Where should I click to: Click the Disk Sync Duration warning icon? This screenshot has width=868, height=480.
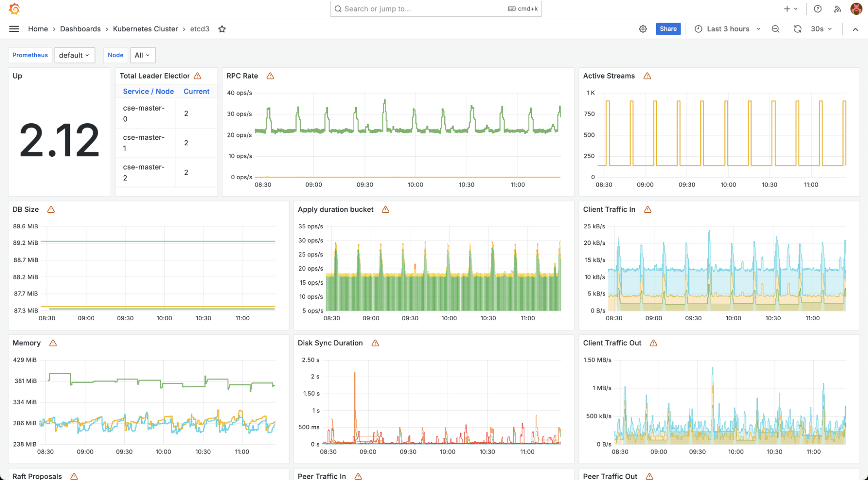(x=375, y=343)
